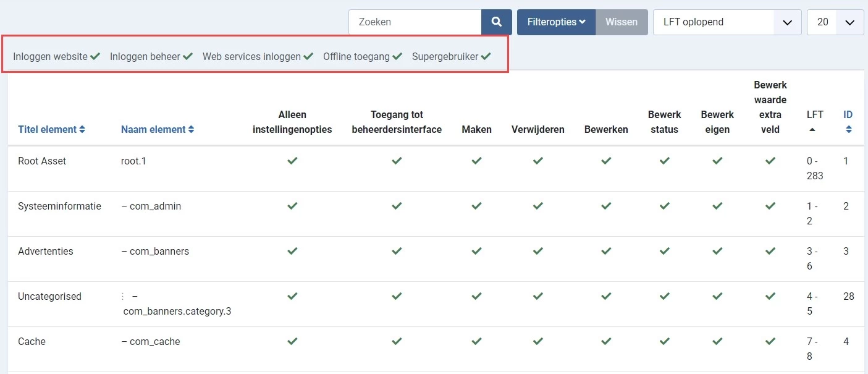868x374 pixels.
Task: Focus the Zoeken search field
Action: point(415,22)
